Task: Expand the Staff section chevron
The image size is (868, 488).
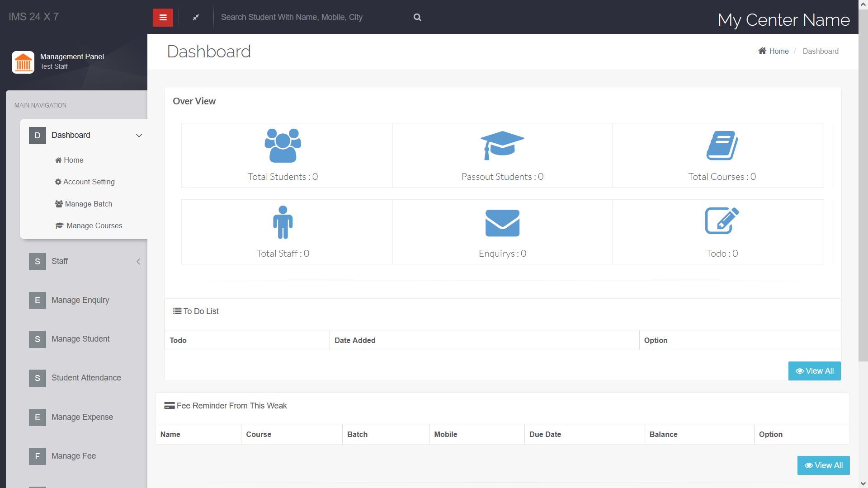Action: tap(138, 262)
